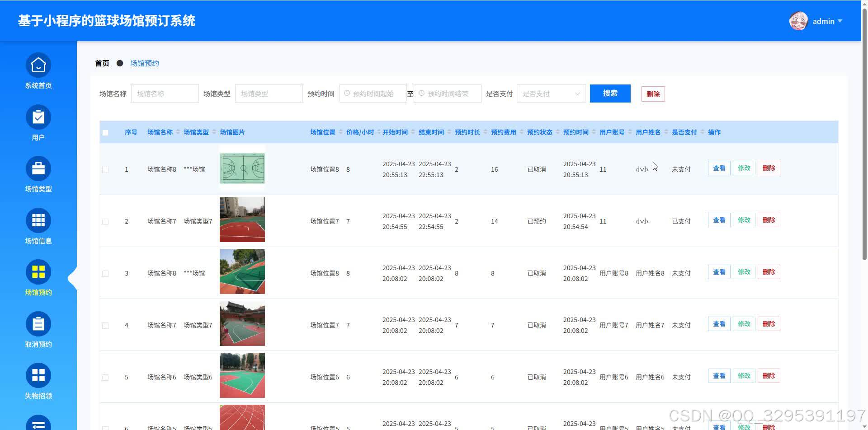
Task: Click the admin avatar image
Action: [798, 21]
